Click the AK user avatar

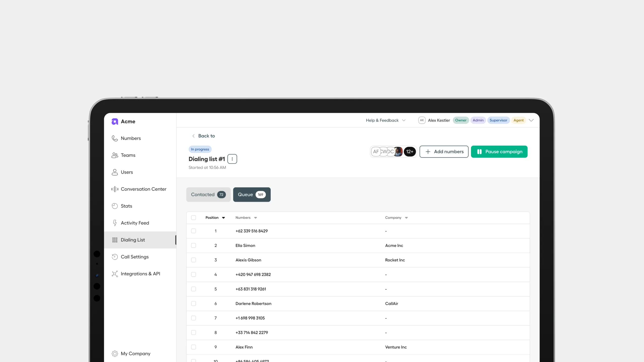click(x=422, y=120)
